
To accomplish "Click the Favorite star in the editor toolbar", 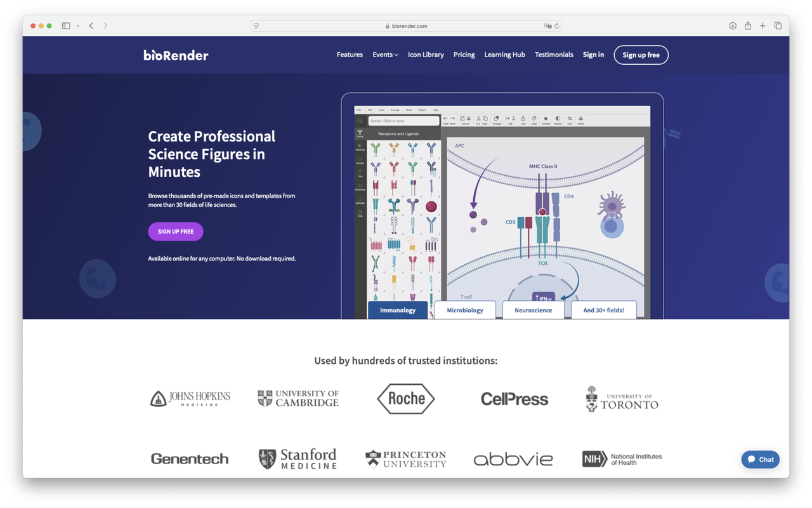I will (x=546, y=120).
